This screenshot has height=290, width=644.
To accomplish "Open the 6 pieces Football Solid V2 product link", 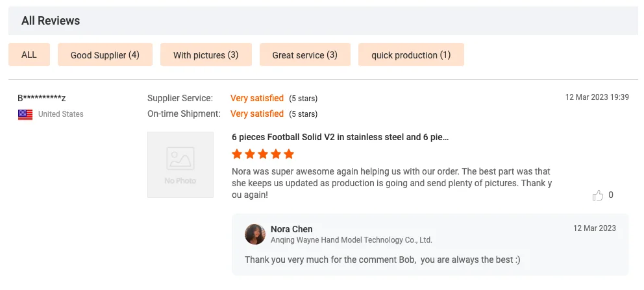I will pyautogui.click(x=340, y=137).
